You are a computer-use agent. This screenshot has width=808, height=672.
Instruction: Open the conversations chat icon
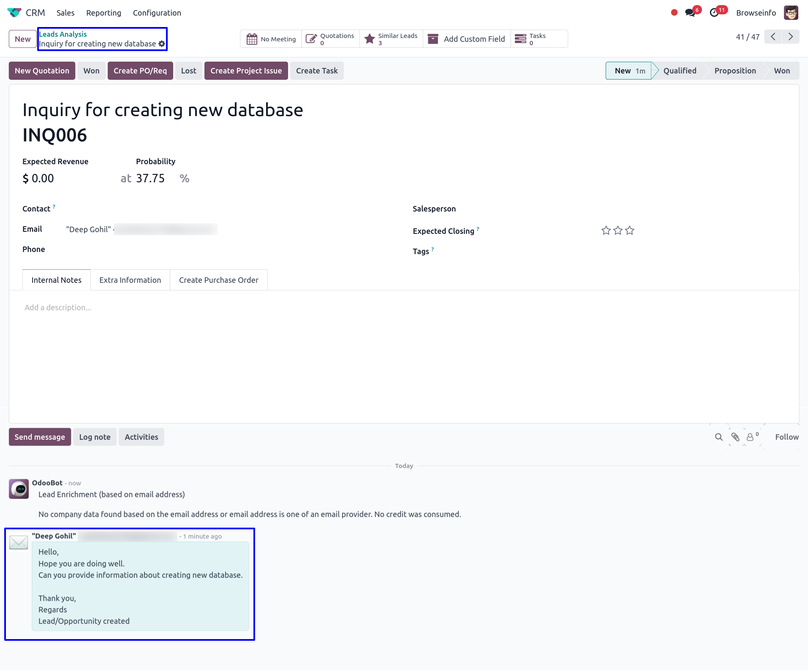pos(690,13)
